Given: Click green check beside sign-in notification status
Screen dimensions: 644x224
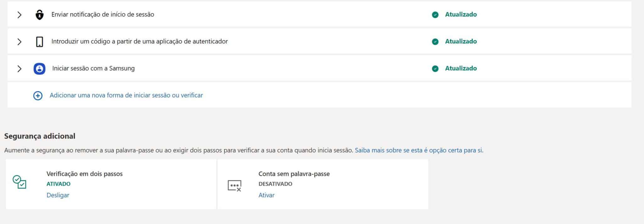Looking at the screenshot, I should coord(435,15).
